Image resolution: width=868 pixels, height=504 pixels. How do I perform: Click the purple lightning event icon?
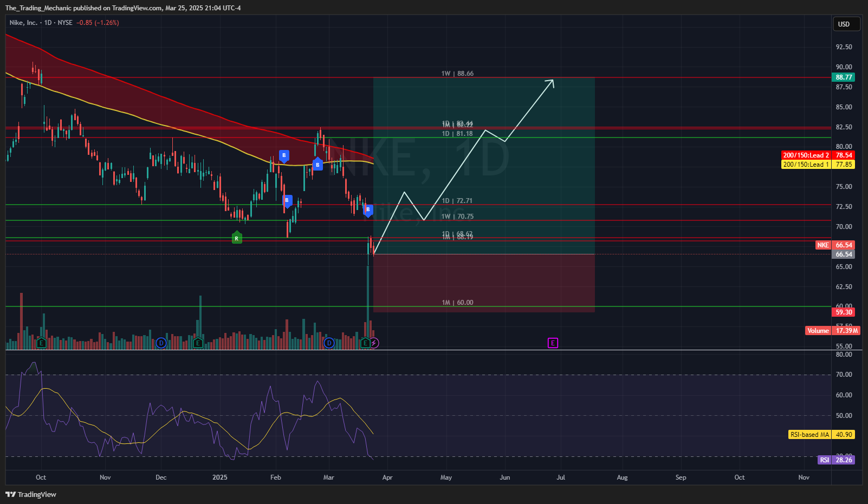pyautogui.click(x=374, y=343)
